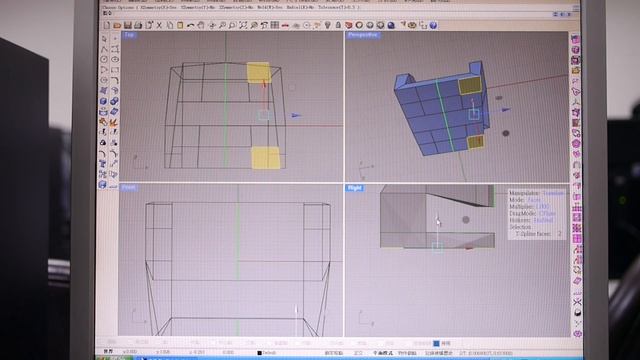The height and width of the screenshot is (360, 640).
Task: Click the Undo arrow icon
Action: tap(191, 25)
